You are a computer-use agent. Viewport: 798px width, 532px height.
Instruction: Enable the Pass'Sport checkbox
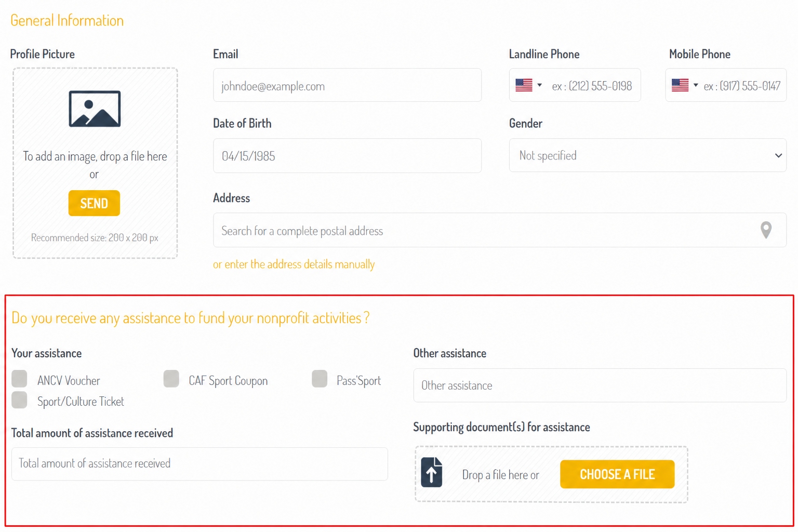(x=320, y=379)
